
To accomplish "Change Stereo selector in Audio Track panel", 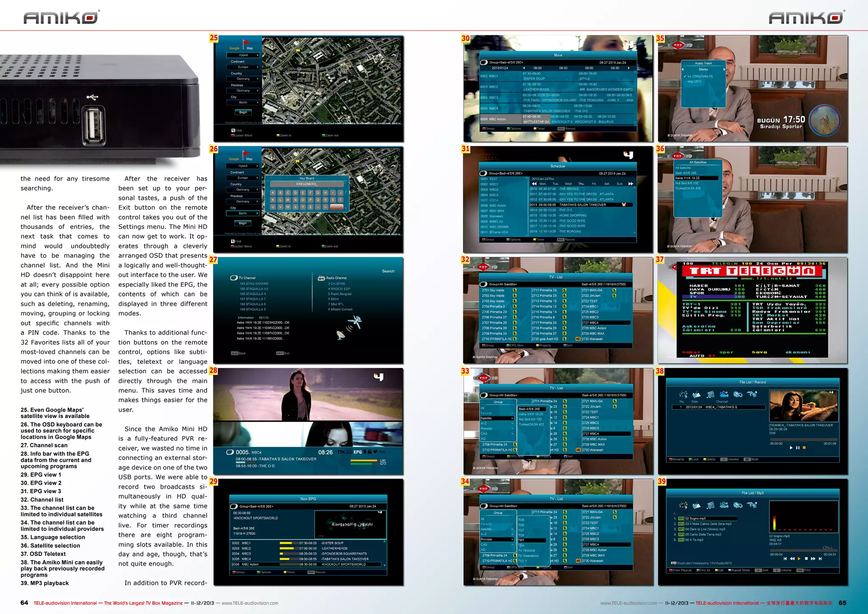I will click(703, 69).
